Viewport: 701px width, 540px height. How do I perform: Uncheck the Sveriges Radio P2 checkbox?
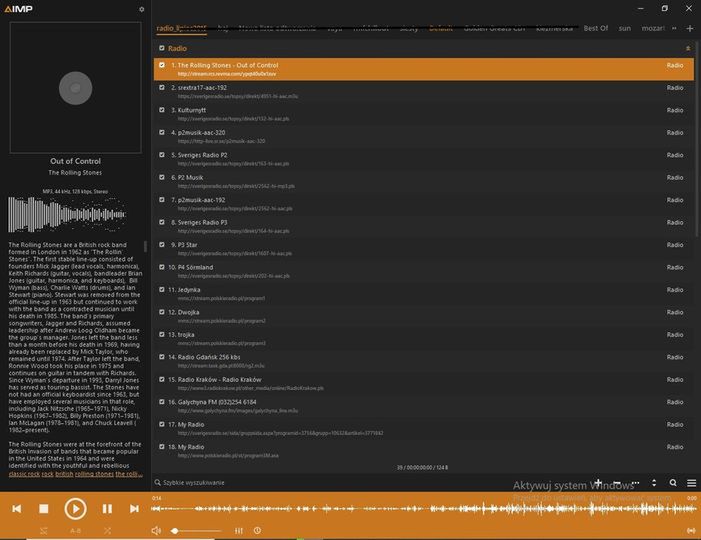[162, 155]
